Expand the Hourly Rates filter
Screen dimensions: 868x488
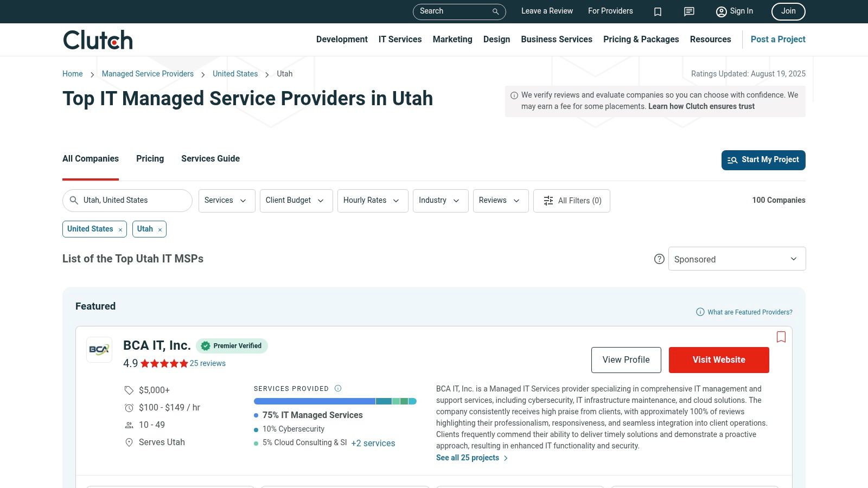pos(373,201)
